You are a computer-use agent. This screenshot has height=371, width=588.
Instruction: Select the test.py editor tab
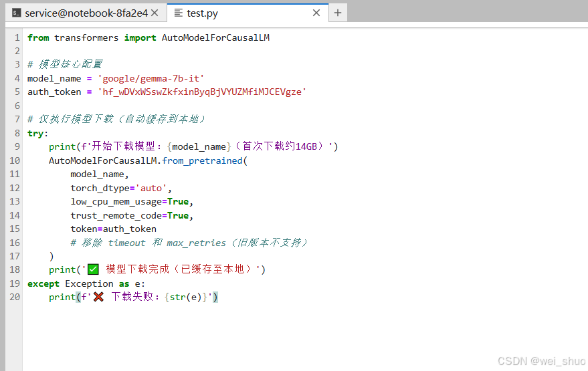tap(248, 13)
